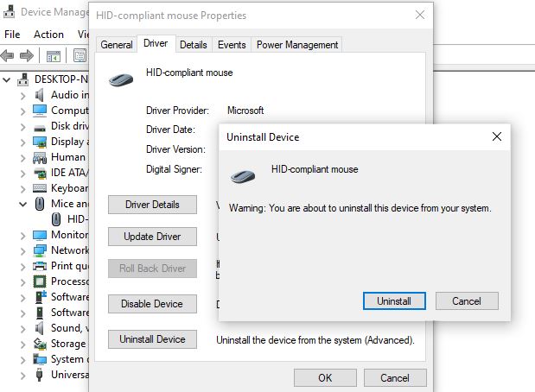Viewport: 535px width, 392px height.
Task: Expand System devices category
Action: [22, 360]
